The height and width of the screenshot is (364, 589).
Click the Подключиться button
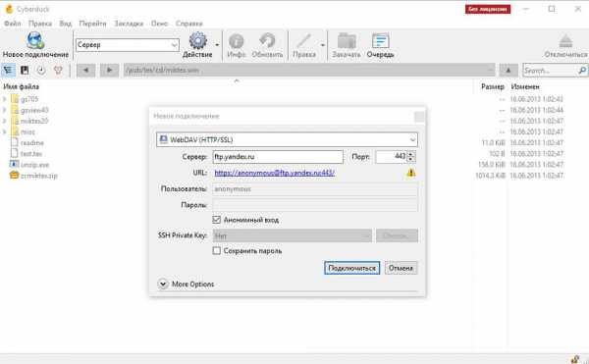tap(352, 268)
